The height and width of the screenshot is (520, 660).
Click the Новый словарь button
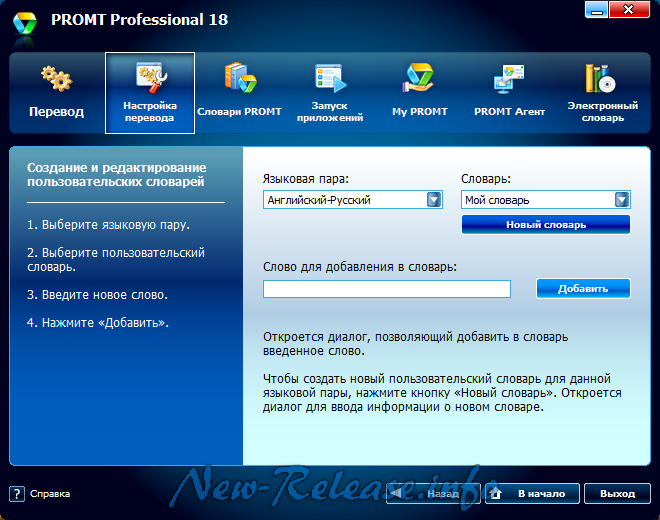pos(546,224)
